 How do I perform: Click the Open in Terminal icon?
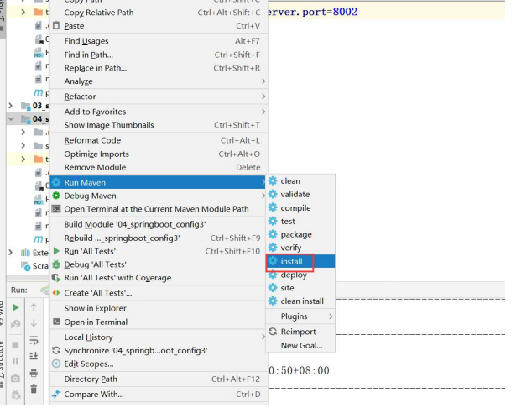pyautogui.click(x=57, y=322)
